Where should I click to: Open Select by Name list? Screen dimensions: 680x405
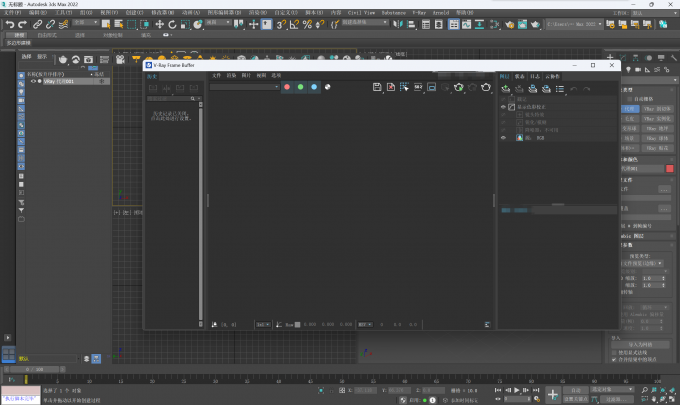(118, 24)
